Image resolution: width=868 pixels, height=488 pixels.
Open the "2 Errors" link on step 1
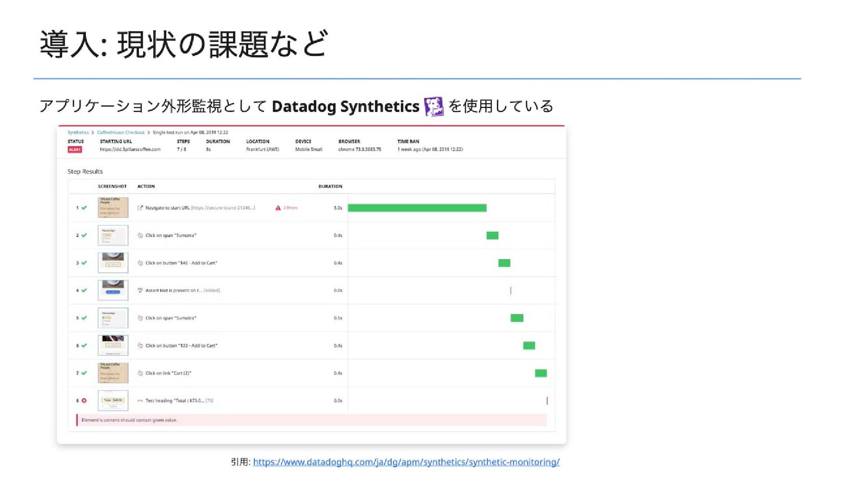[290, 208]
